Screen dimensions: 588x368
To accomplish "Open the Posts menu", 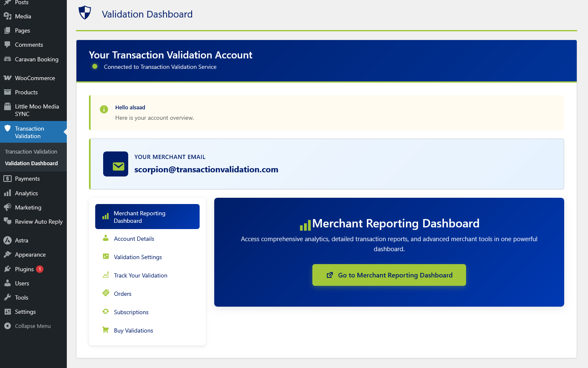I will pos(33,3).
